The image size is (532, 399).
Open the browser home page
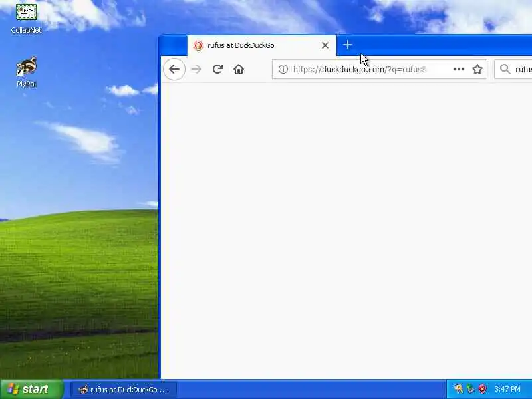coord(239,69)
